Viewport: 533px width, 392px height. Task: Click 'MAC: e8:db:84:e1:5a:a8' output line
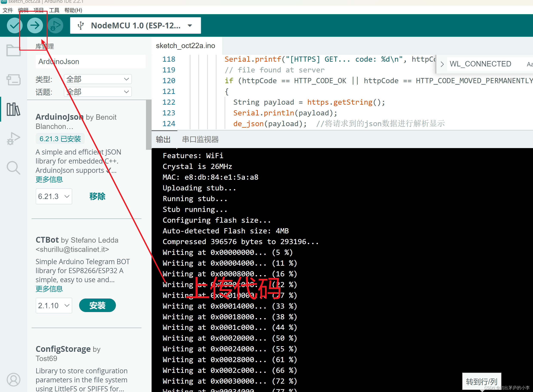(x=210, y=177)
